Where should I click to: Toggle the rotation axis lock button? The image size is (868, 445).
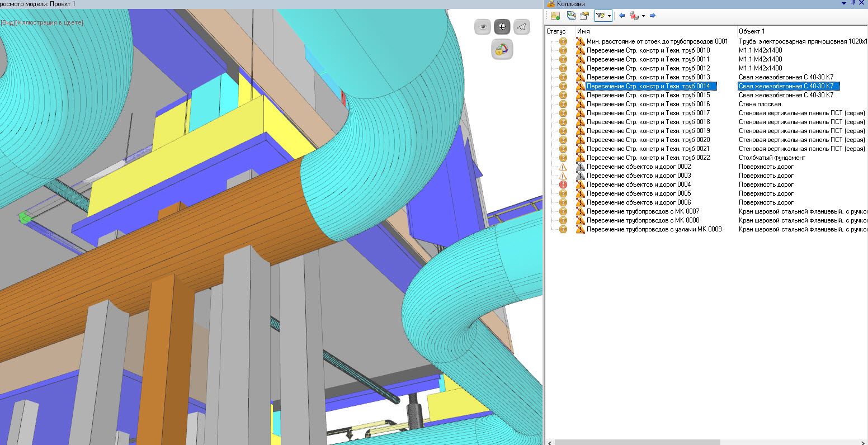click(x=502, y=50)
